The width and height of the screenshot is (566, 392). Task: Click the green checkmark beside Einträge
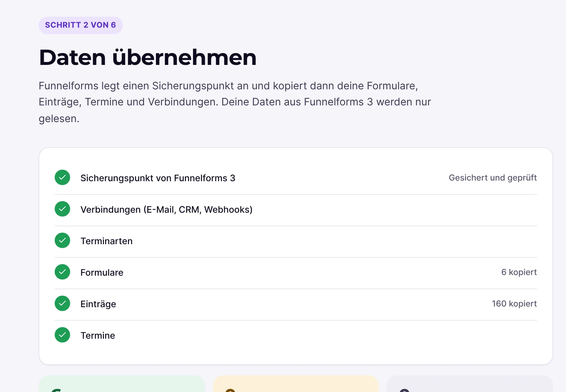click(62, 303)
